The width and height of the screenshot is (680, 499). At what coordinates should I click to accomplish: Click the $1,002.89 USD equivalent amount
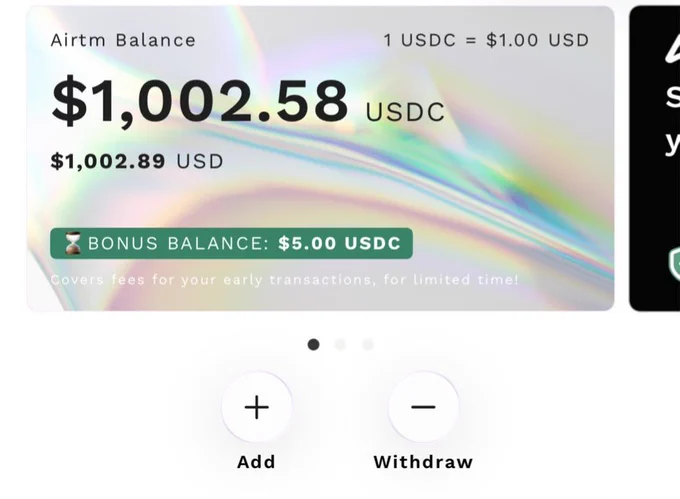[x=108, y=161]
